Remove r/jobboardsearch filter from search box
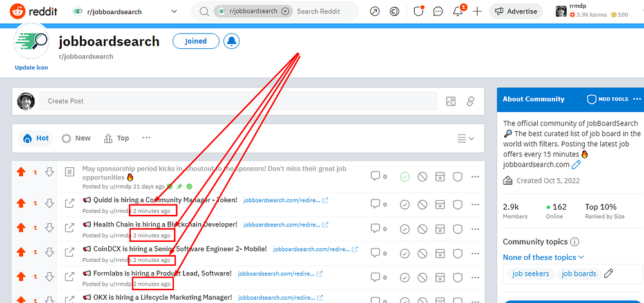 [285, 12]
